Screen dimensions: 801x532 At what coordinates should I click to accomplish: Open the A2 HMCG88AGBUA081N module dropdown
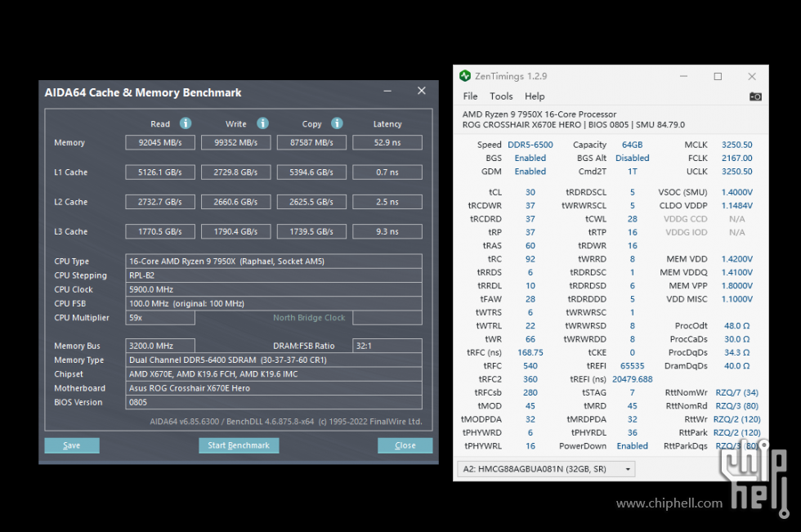(x=546, y=469)
